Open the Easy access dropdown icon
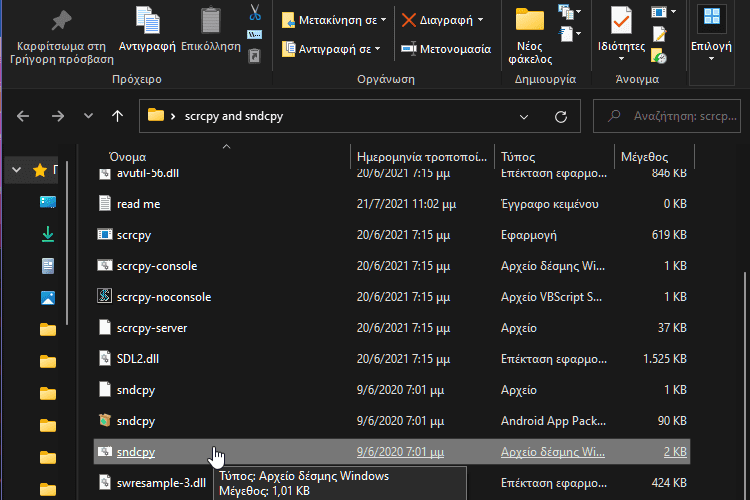 pyautogui.click(x=569, y=34)
